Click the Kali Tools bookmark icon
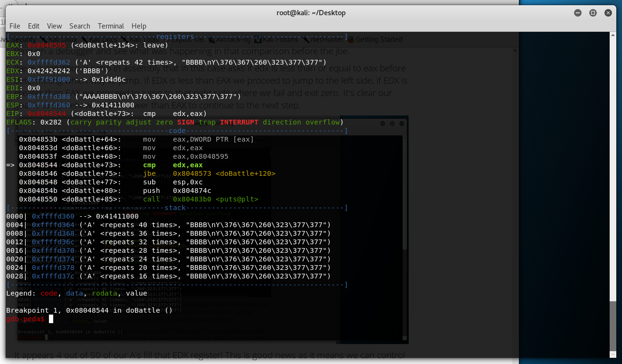The image size is (622, 364). [x=124, y=39]
